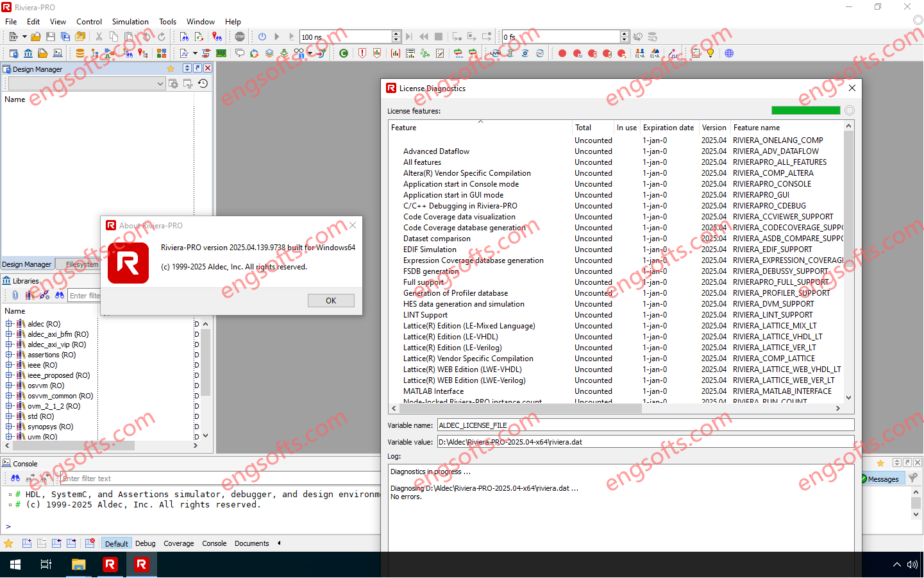Click the Cut scissors toolbar icon
924x578 pixels.
click(99, 37)
